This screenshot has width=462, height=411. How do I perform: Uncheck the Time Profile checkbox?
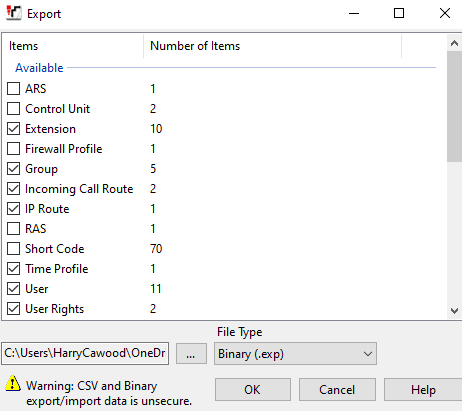(x=13, y=269)
